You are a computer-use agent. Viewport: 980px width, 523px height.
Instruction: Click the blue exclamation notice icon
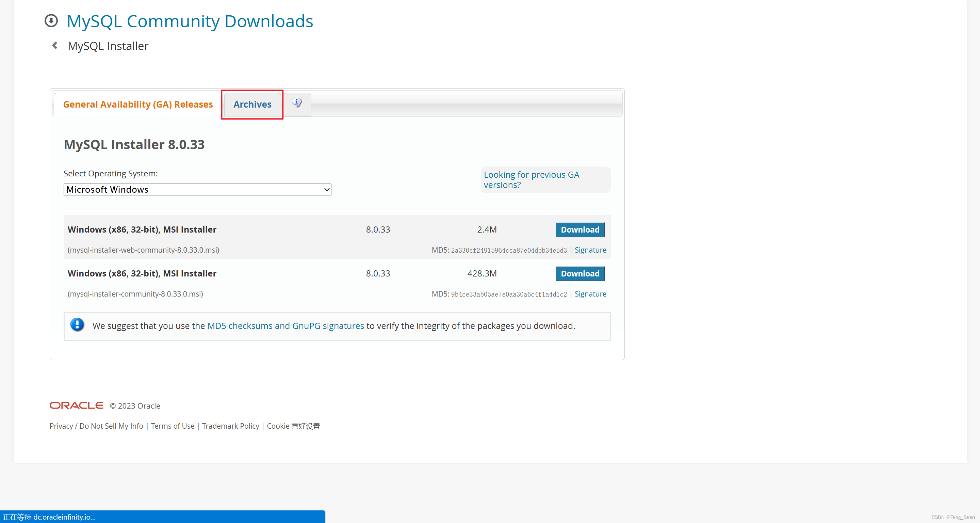coord(77,325)
